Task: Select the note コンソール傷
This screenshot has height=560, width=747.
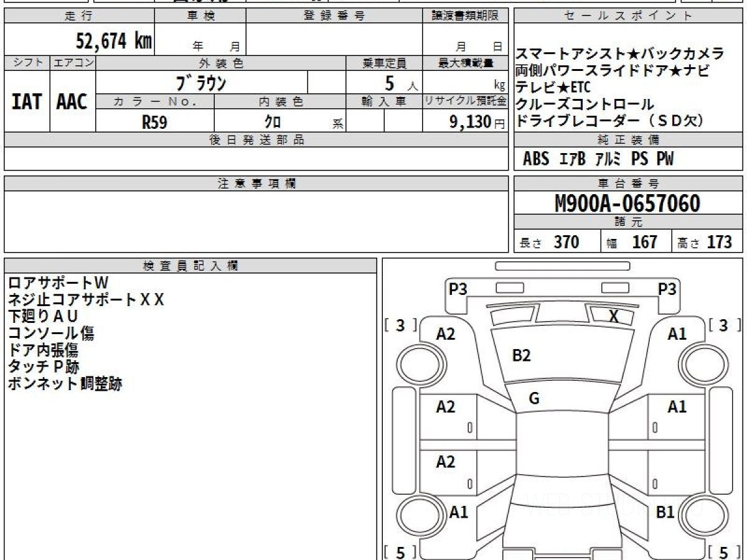Action: coord(51,334)
